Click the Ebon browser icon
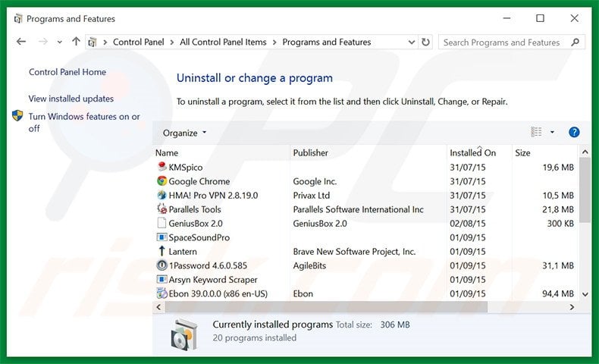This screenshot has height=364, width=599. [x=162, y=293]
